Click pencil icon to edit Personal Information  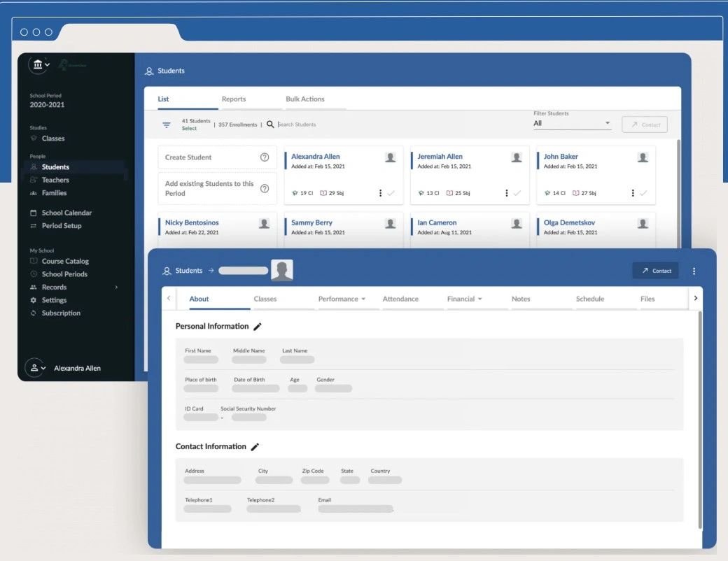coord(258,327)
